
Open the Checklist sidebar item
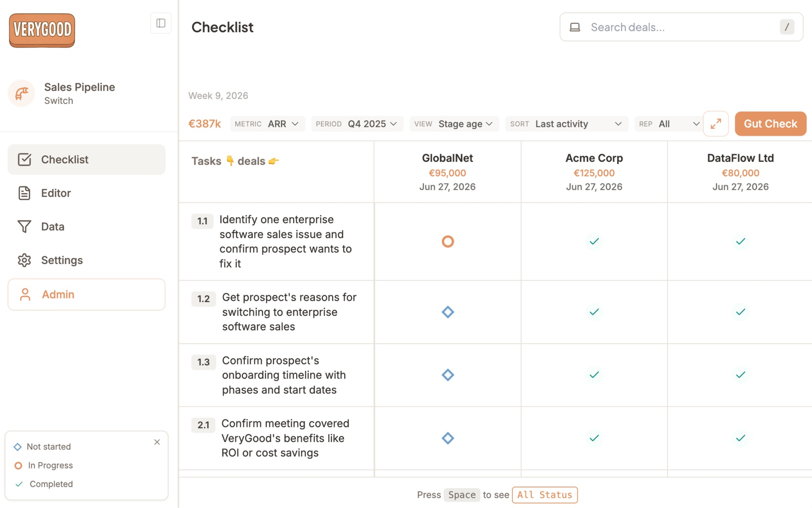[86, 159]
